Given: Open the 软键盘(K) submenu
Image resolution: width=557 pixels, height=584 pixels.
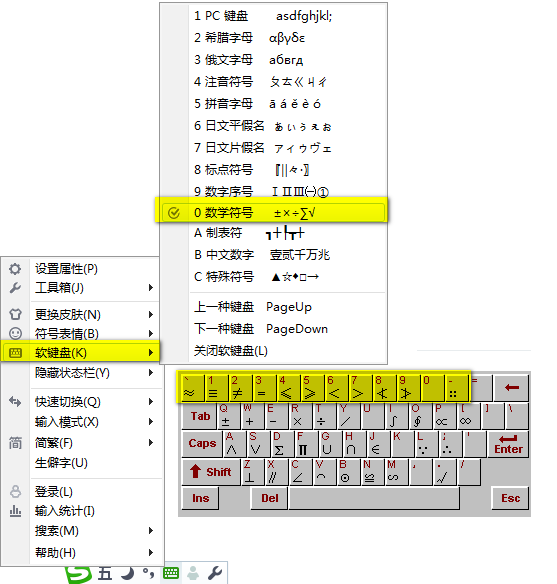Looking at the screenshot, I should 80,352.
